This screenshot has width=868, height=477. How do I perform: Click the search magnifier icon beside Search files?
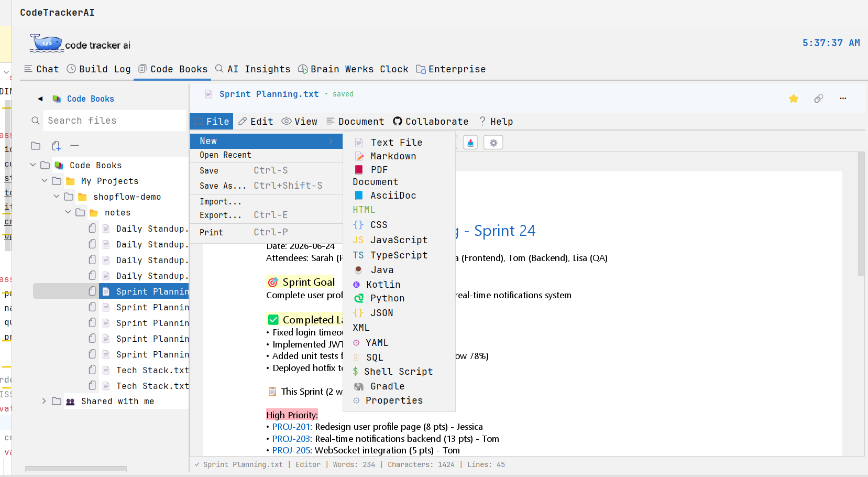[x=36, y=121]
